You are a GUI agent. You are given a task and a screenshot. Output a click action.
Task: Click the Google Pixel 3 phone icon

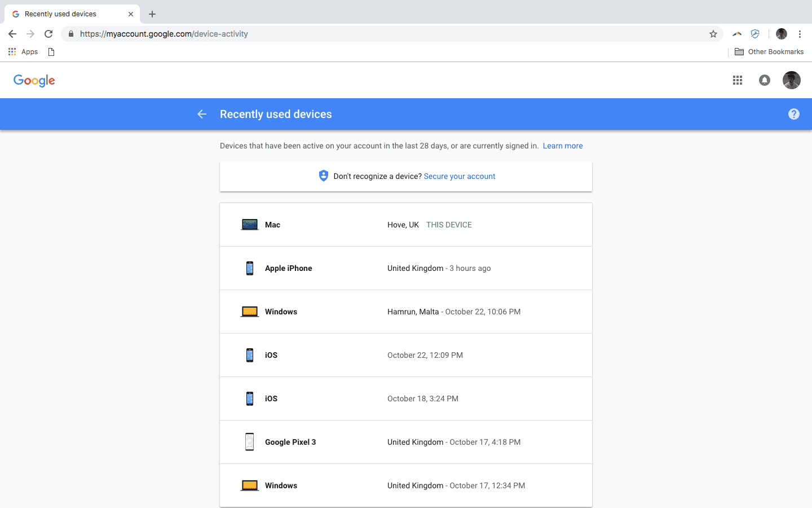[x=250, y=442]
